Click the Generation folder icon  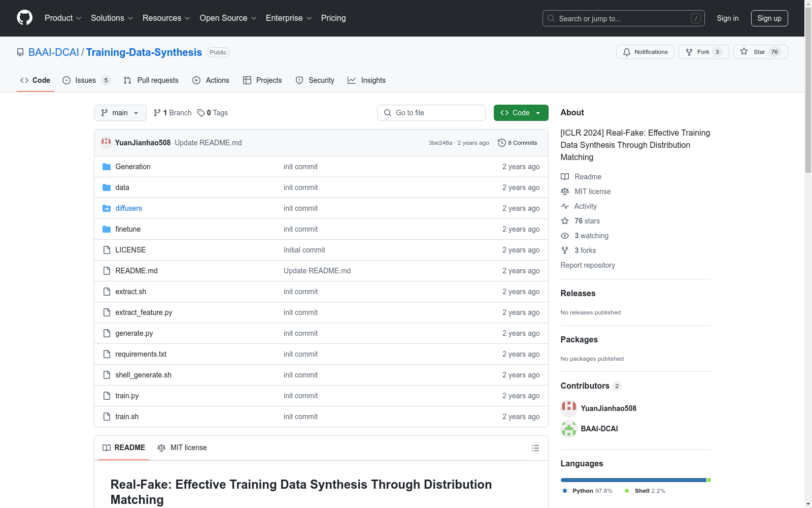(x=107, y=167)
